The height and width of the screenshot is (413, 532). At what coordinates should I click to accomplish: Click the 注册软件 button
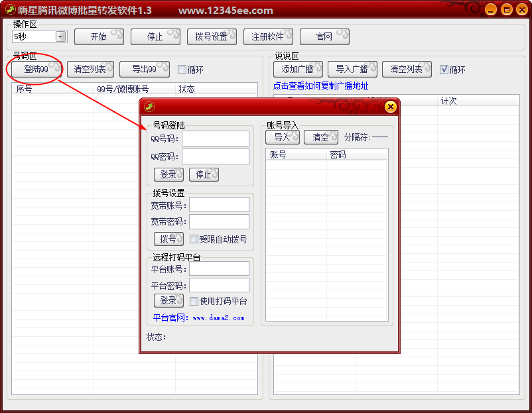(x=268, y=36)
